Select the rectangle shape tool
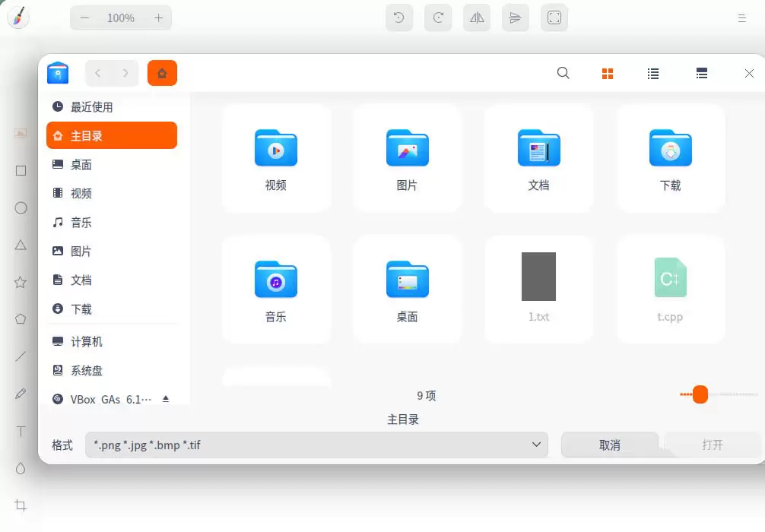The image size is (765, 532). [x=21, y=170]
